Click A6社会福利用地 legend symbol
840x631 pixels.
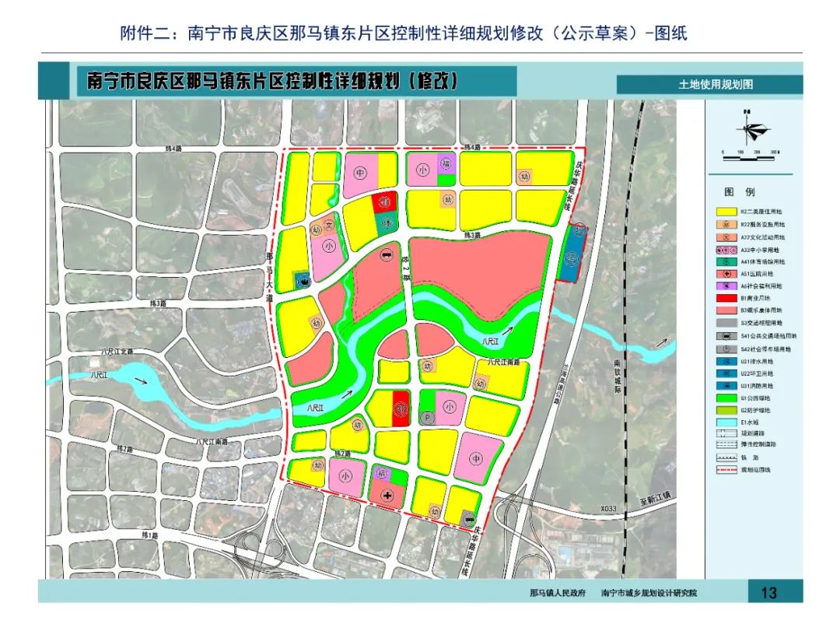click(726, 286)
